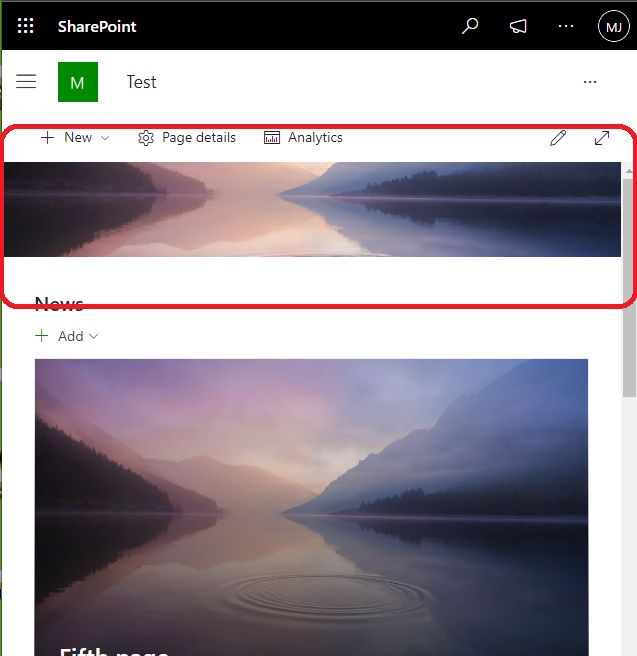
Task: Click the Add news button
Action: point(59,336)
